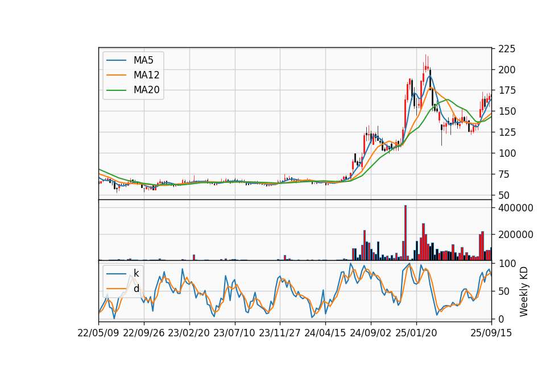Click the 23/11/27 date tick label
546x392 pixels.
(x=280, y=333)
